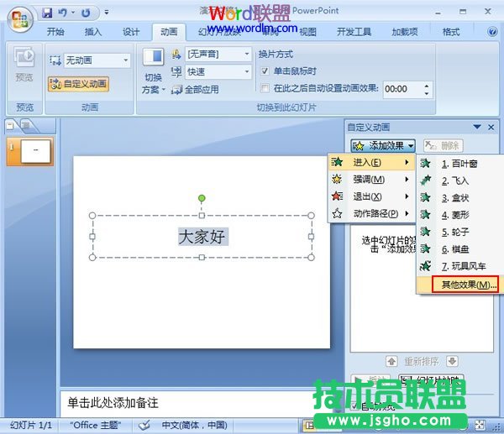The width and height of the screenshot is (504, 434).
Task: Enable 在此之后自动设置动画效果 checkbox
Action: coord(265,88)
